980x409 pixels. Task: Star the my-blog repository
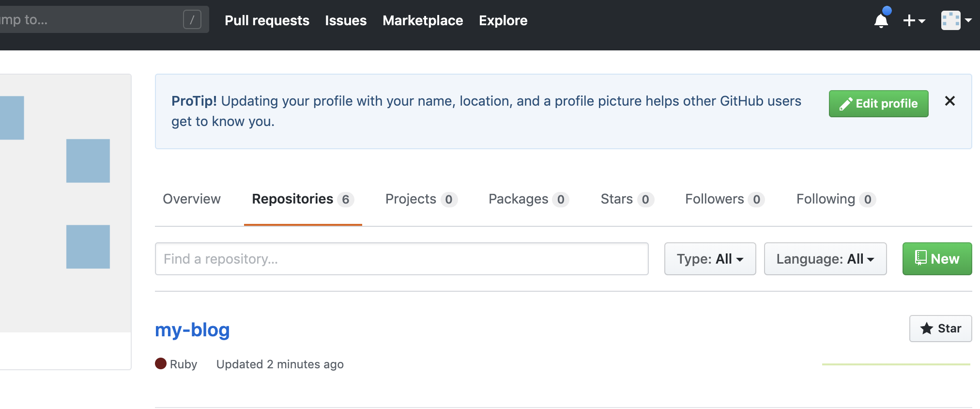pyautogui.click(x=940, y=329)
